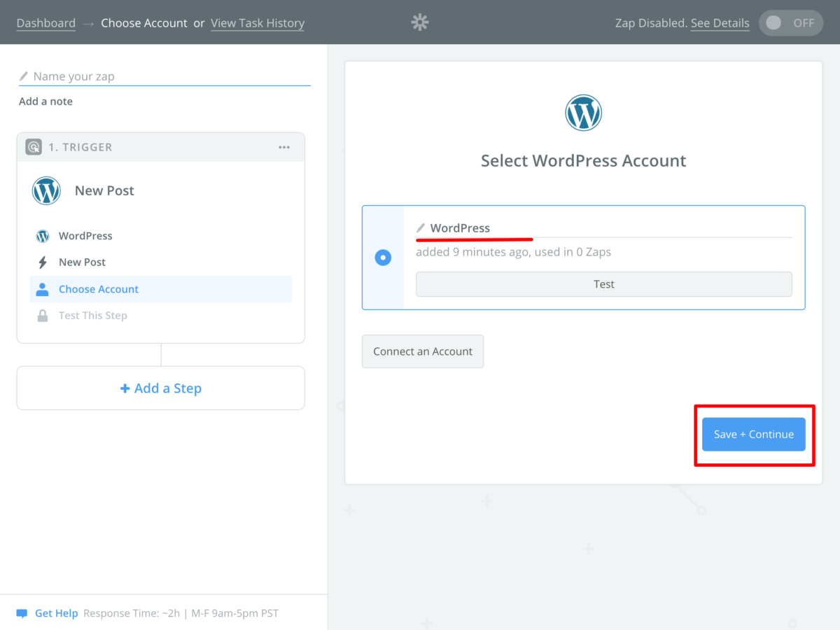Click the Add a Step button
Screen dimensions: 840x630
click(161, 388)
